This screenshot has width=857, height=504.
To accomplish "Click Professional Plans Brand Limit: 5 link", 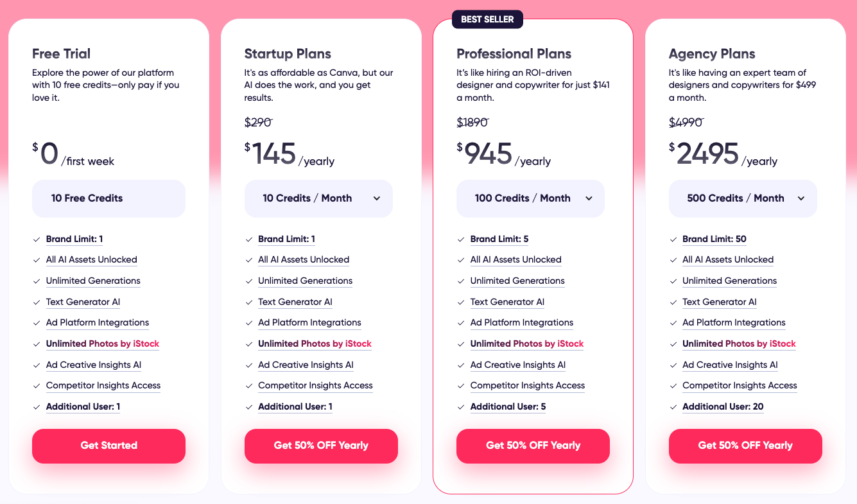I will 499,239.
